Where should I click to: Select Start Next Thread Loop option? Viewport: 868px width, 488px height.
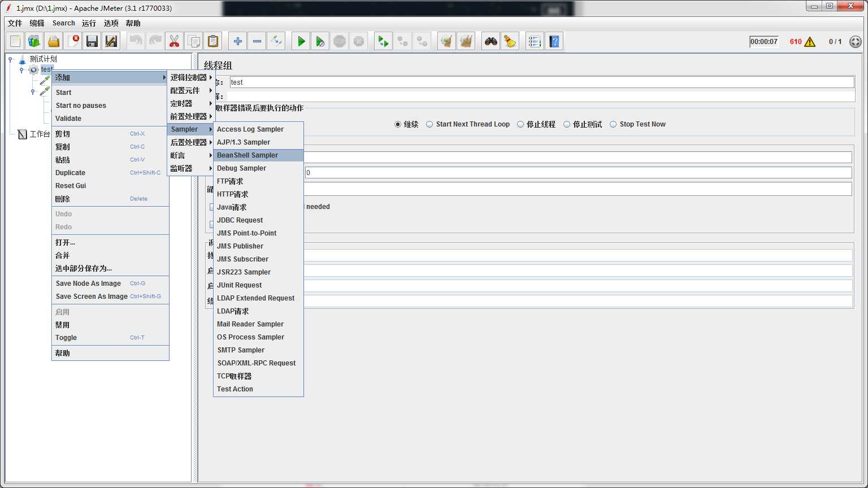point(468,124)
